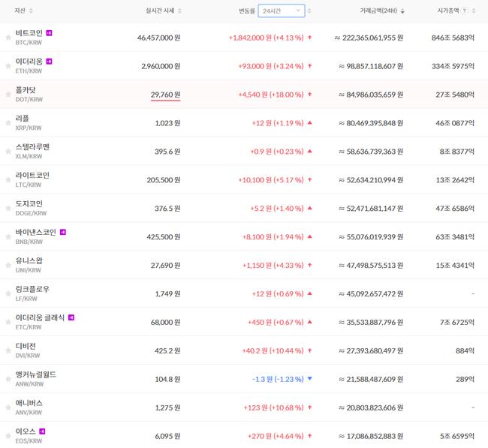Toggle favorite star for 유니스왑
Viewport: 488px width, 448px height.
tap(7, 265)
